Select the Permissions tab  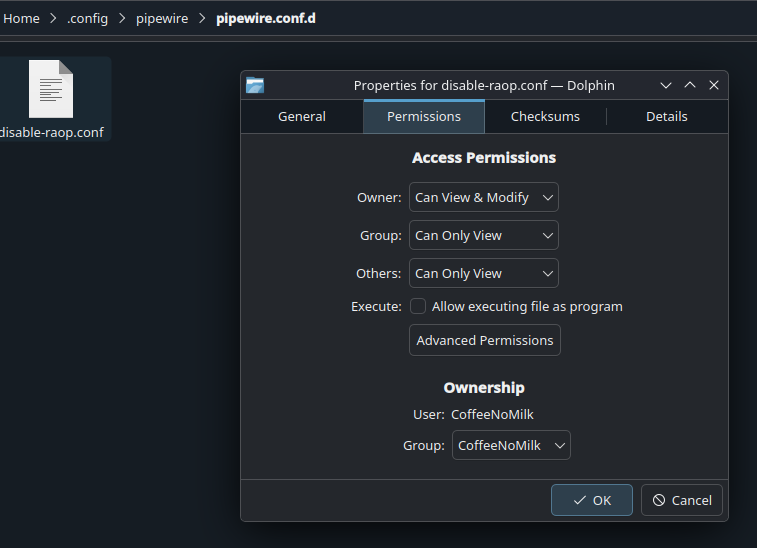point(424,116)
